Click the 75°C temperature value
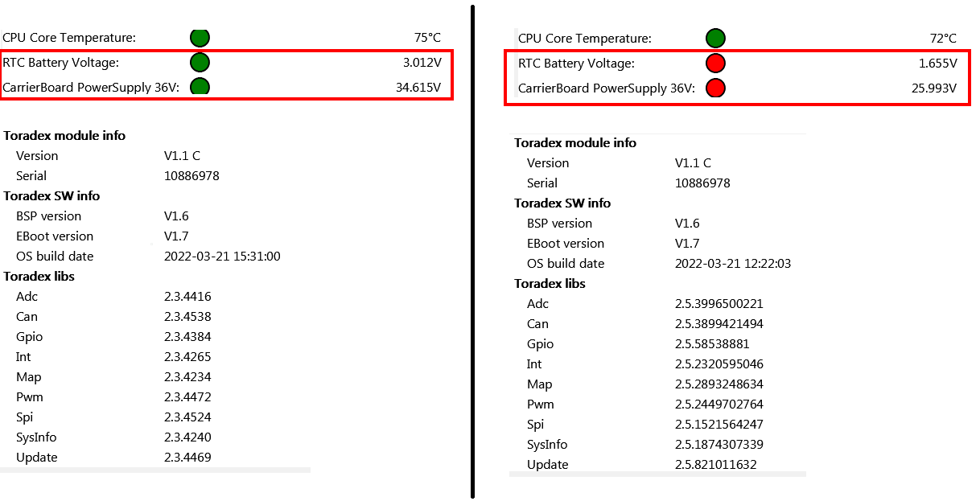Viewport: 980px width, 501px height. [x=427, y=38]
